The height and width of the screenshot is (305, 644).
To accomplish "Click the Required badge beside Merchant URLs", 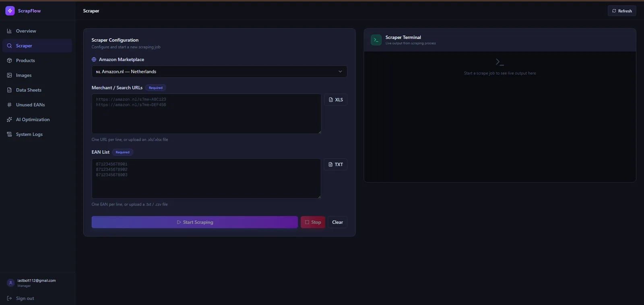I will [155, 88].
